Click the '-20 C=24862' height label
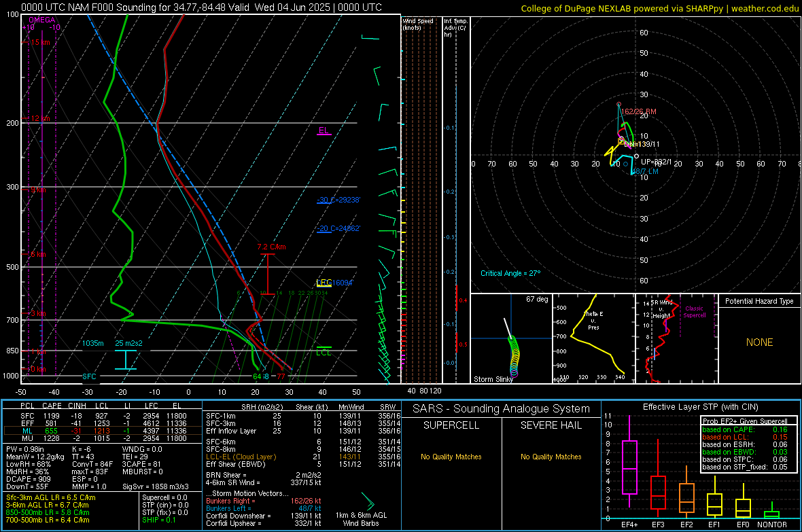The width and height of the screenshot is (802, 532). [338, 228]
